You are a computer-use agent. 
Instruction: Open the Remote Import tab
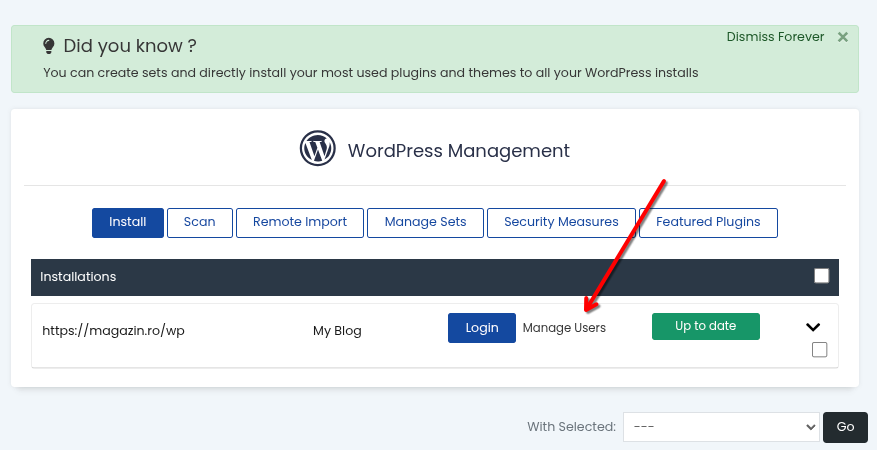300,222
